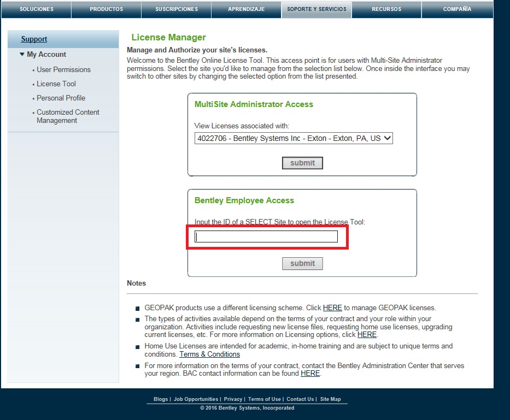Viewport: 510px width, 420px height.
Task: Open the COMPAÑÍA menu
Action: (457, 9)
